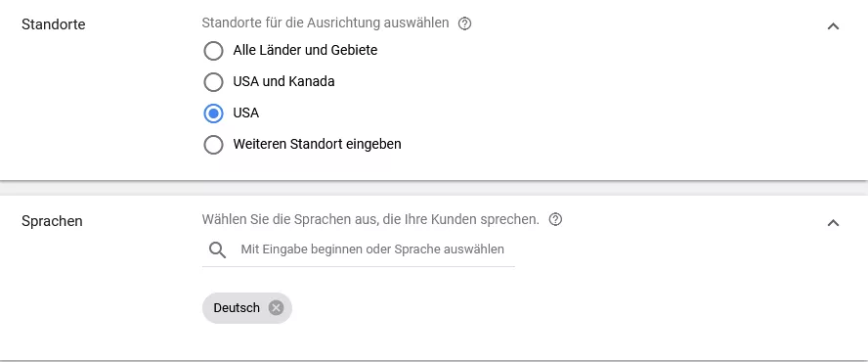Click the magnifier search icon under Sprachen

click(217, 250)
